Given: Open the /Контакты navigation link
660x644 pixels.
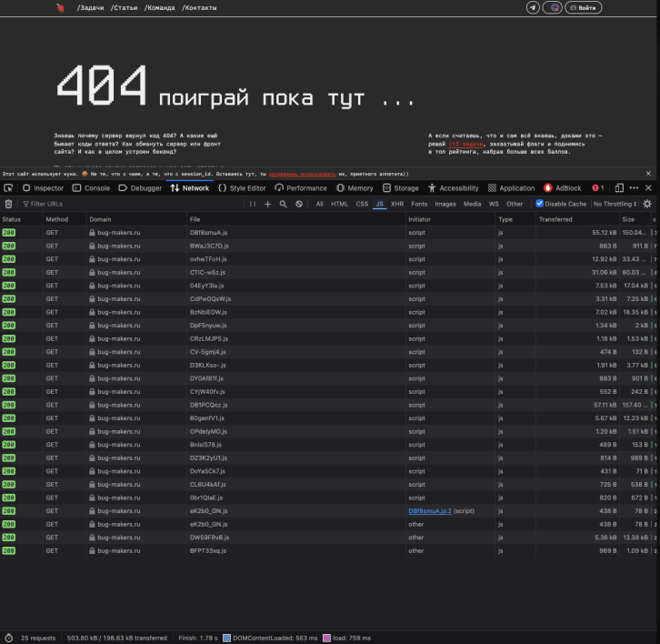Looking at the screenshot, I should click(x=199, y=7).
